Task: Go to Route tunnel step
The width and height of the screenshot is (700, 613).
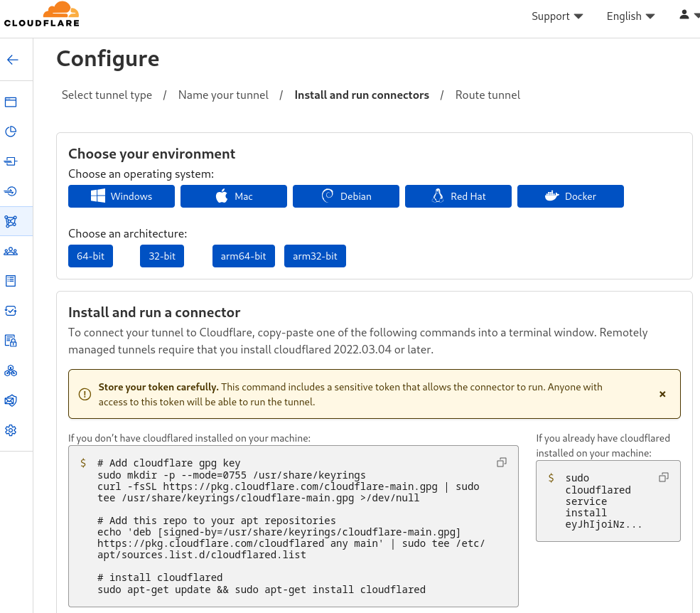Action: pos(488,95)
